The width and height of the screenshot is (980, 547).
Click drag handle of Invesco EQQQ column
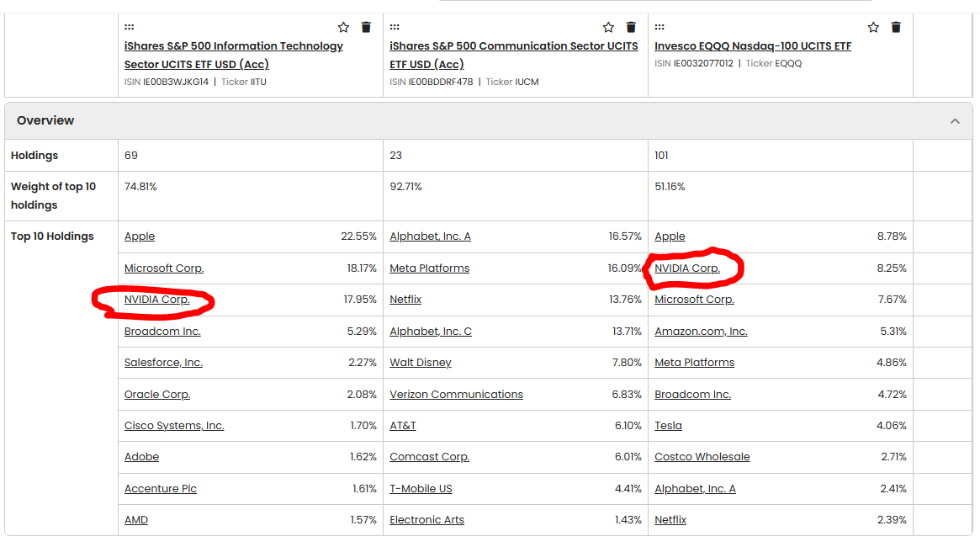(x=660, y=27)
